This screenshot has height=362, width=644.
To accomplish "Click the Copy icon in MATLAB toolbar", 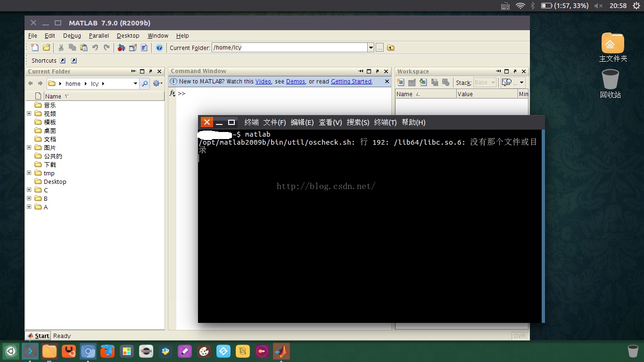I will (72, 48).
